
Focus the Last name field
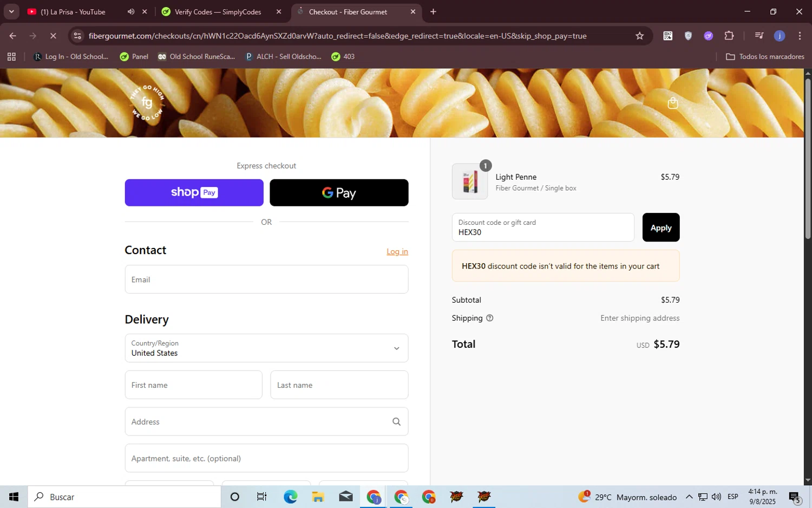[x=339, y=385]
